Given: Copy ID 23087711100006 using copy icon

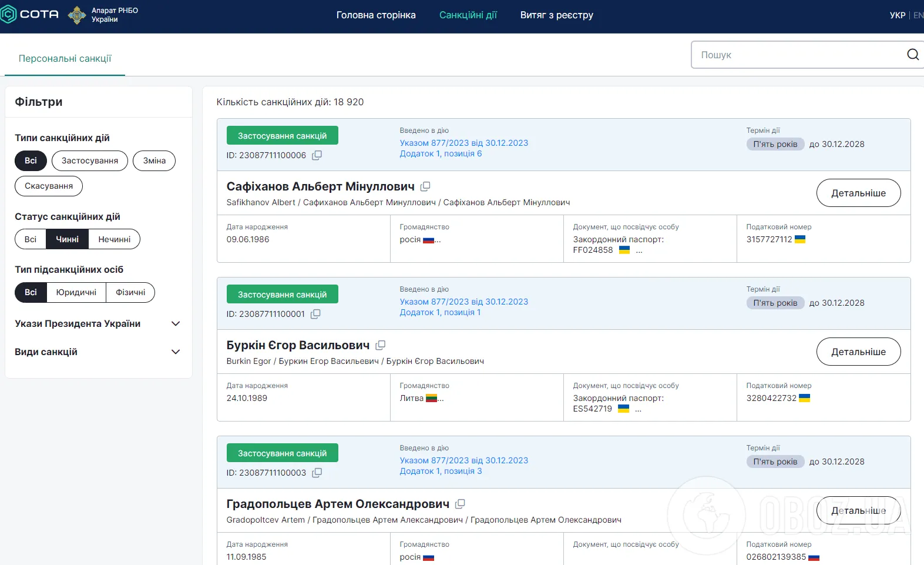Looking at the screenshot, I should point(317,155).
